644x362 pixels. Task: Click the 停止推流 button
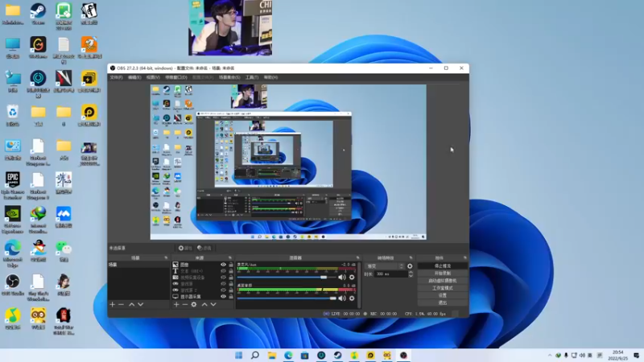tap(443, 266)
